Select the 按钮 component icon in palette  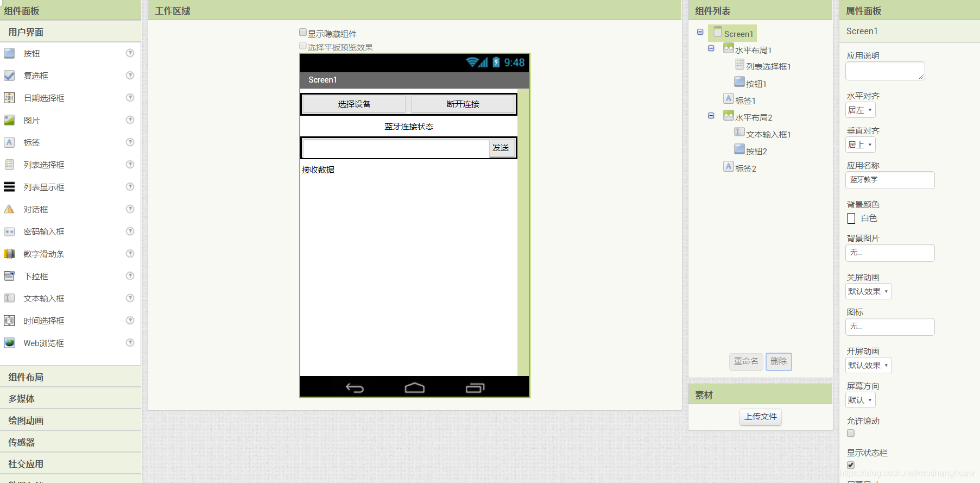point(9,53)
